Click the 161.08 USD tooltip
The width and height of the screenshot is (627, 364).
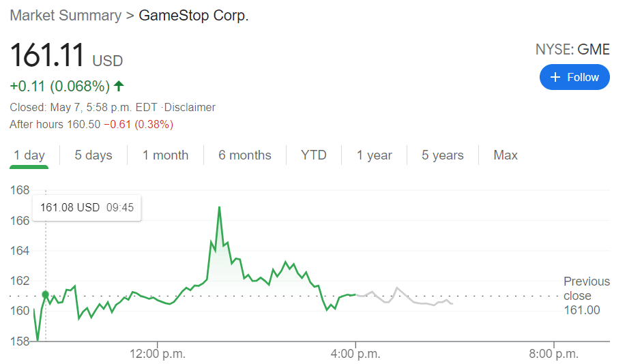[x=87, y=207]
